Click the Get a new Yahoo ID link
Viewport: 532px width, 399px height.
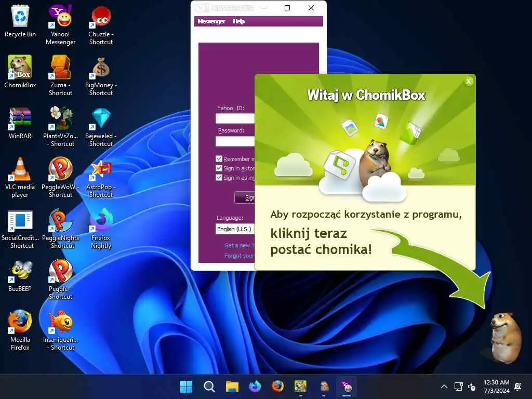(239, 245)
